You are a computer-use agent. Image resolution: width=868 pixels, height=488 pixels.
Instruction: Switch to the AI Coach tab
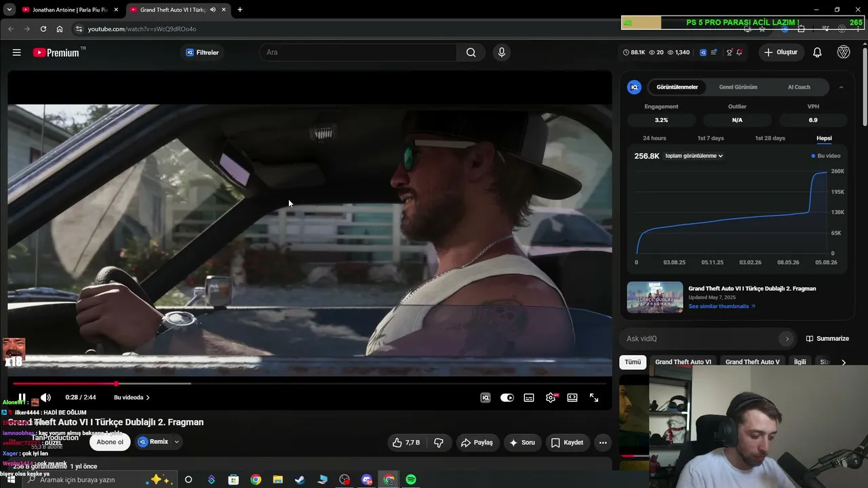click(x=799, y=87)
